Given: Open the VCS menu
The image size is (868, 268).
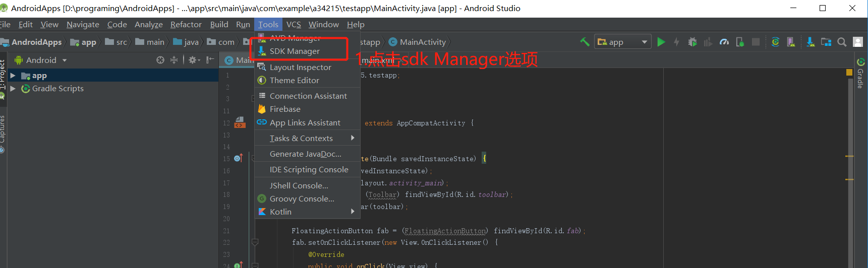Looking at the screenshot, I should 294,24.
